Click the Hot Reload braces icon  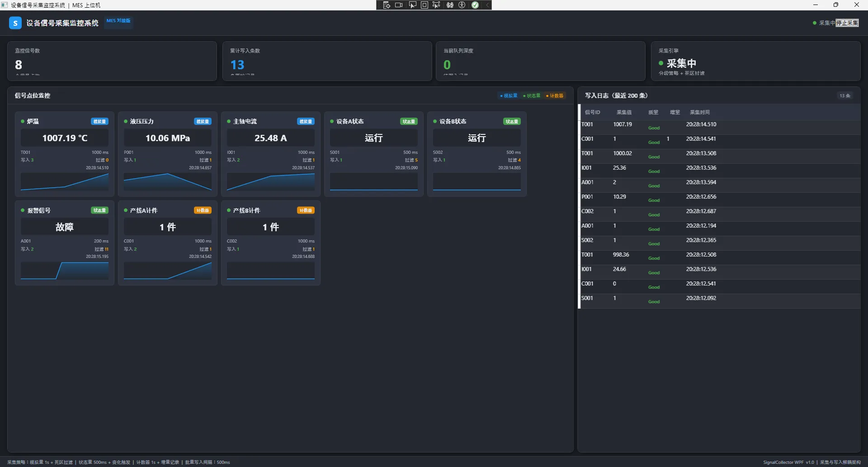[x=450, y=5]
